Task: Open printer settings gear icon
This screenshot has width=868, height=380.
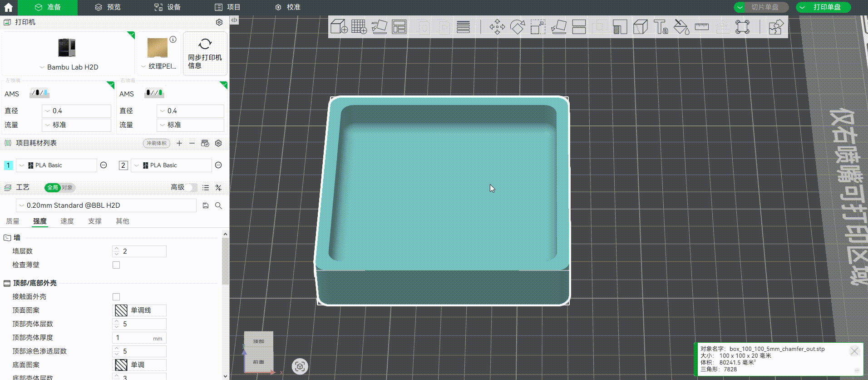Action: (x=219, y=22)
